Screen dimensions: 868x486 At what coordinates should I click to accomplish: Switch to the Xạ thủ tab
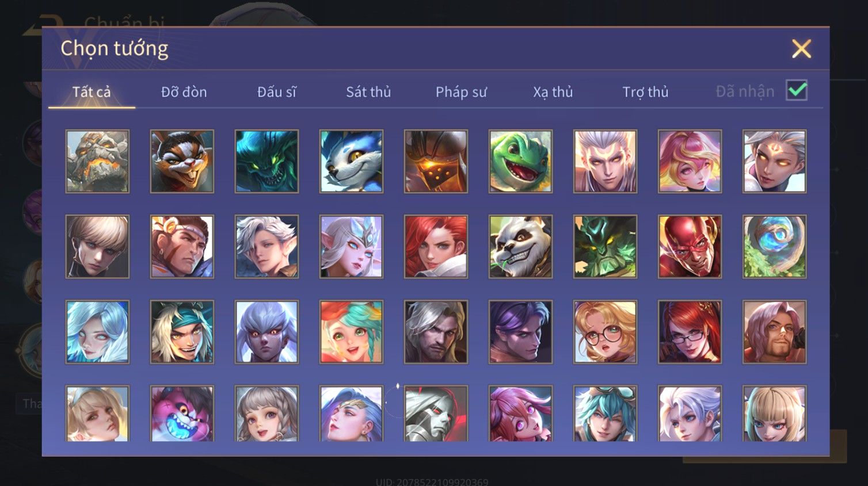[553, 92]
